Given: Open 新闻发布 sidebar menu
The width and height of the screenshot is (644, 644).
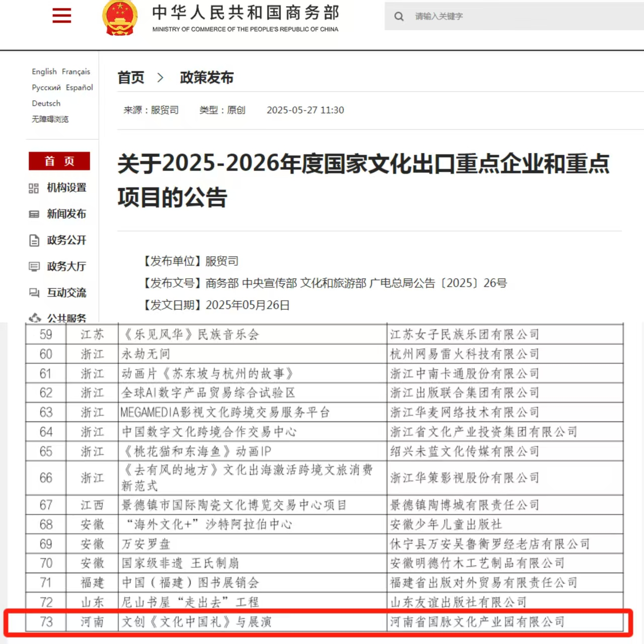Looking at the screenshot, I should click(66, 214).
